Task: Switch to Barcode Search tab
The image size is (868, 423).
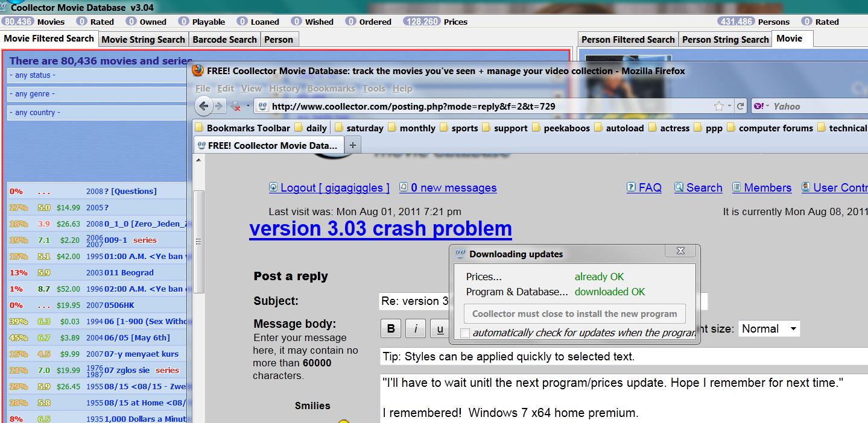Action: pyautogui.click(x=224, y=40)
